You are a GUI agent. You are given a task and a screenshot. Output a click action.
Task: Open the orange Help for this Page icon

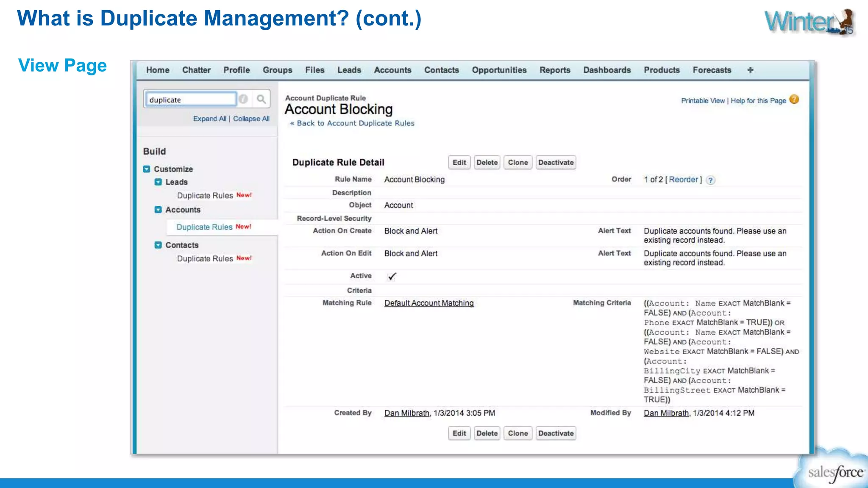(x=794, y=99)
